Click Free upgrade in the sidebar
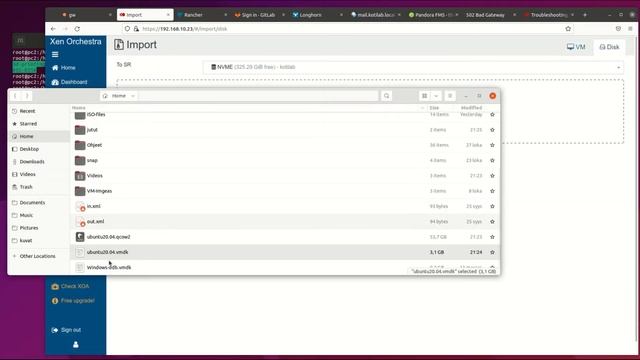640x360 pixels. click(73, 301)
